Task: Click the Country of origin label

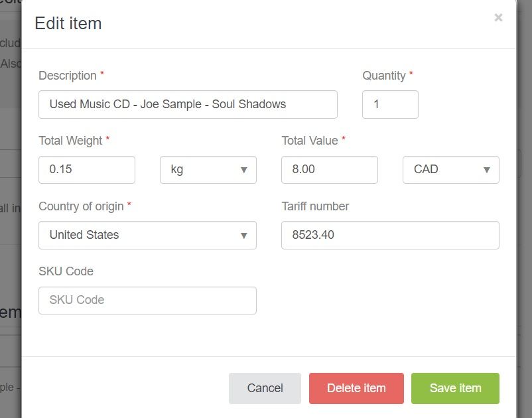Action: tap(81, 206)
